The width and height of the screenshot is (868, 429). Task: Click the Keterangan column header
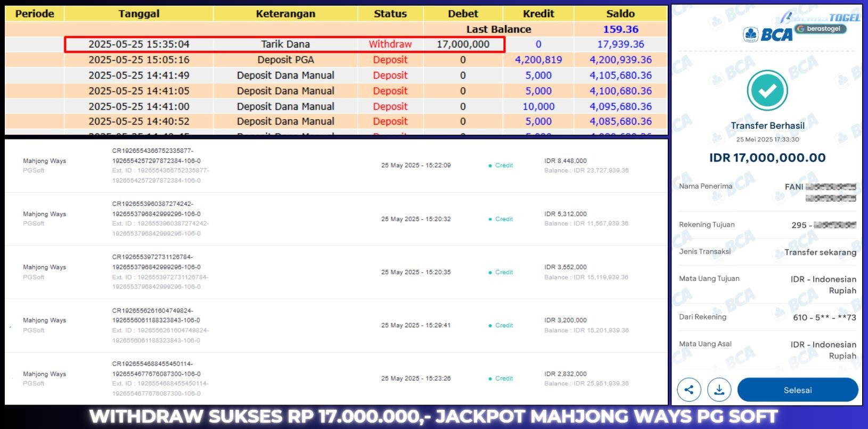click(285, 14)
